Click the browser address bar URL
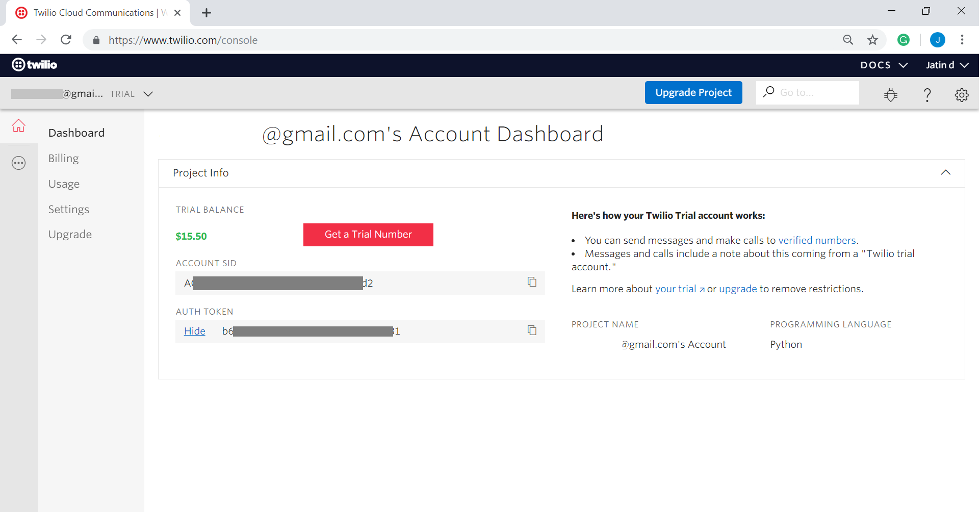 coord(183,40)
